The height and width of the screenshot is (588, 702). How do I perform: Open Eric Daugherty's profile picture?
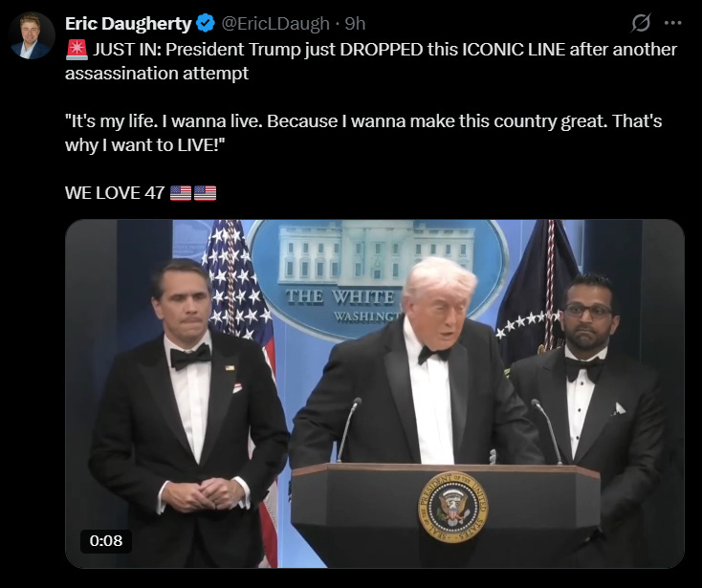[x=32, y=35]
